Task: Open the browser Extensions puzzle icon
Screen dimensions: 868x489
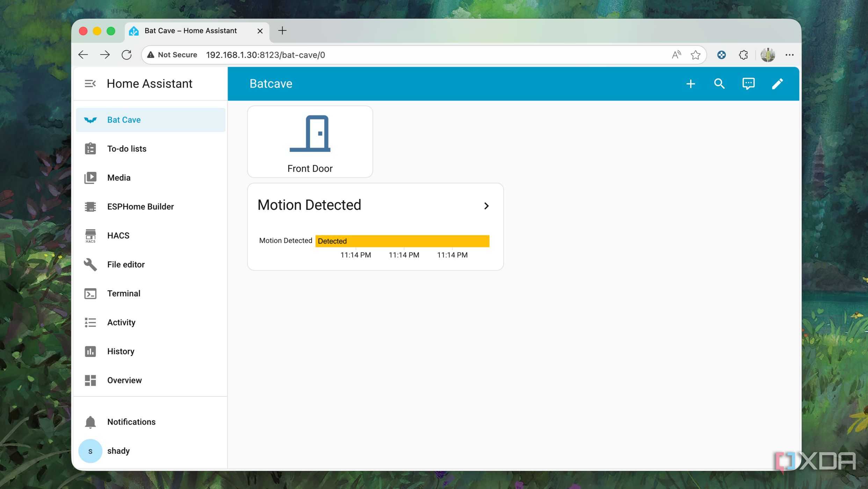Action: 744,55
